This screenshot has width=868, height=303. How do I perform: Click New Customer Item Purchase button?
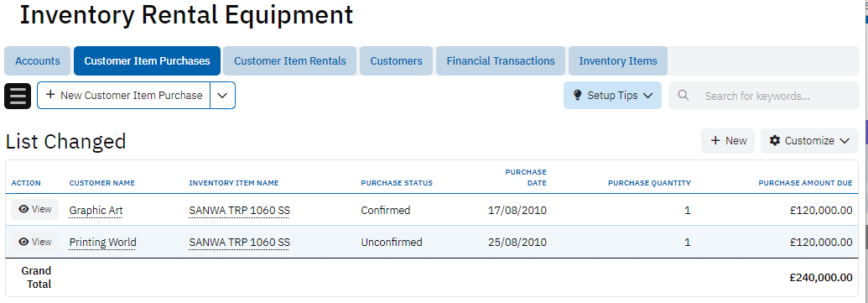[124, 96]
